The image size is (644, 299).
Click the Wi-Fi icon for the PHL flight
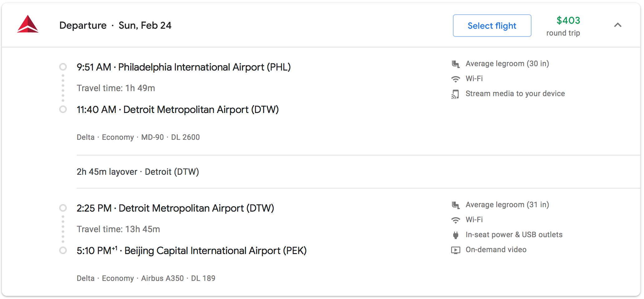(x=456, y=79)
